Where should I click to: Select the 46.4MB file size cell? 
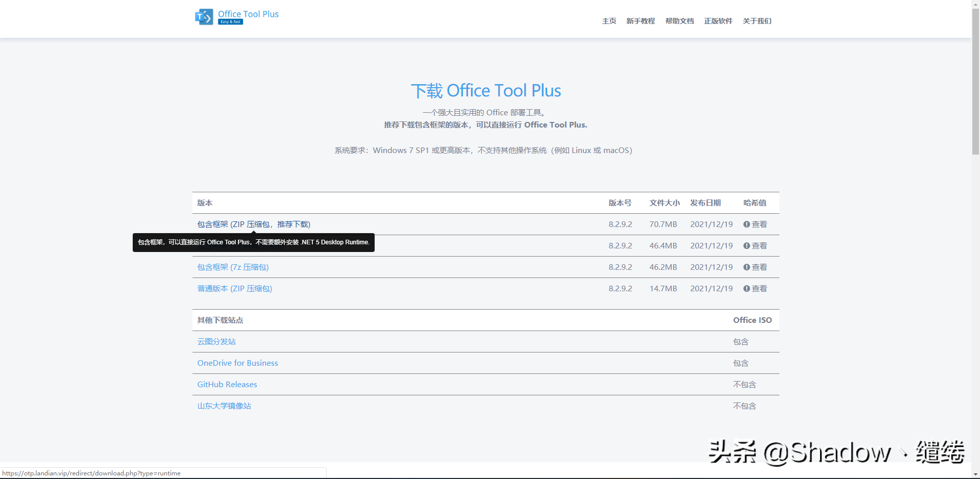[663, 246]
